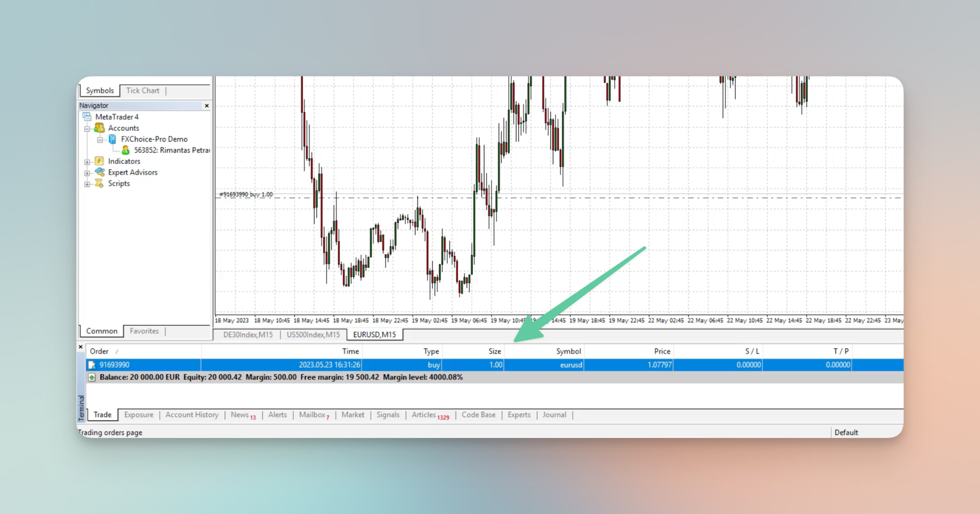
Task: Click the account 563852 user icon
Action: (125, 150)
